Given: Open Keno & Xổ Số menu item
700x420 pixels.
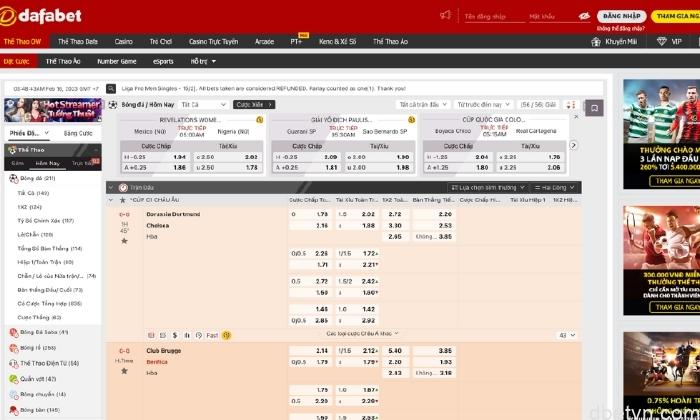Looking at the screenshot, I should (x=338, y=42).
